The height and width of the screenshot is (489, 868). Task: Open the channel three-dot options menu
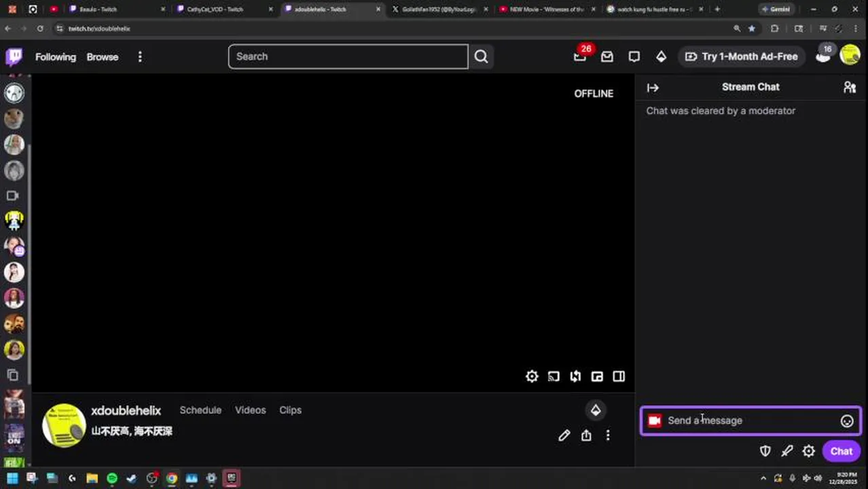pyautogui.click(x=608, y=435)
